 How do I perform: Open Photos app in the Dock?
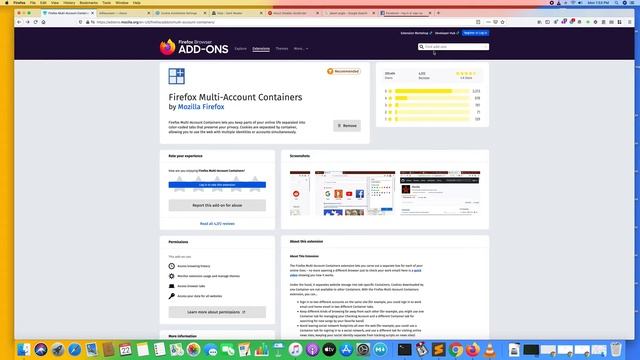coord(193,350)
